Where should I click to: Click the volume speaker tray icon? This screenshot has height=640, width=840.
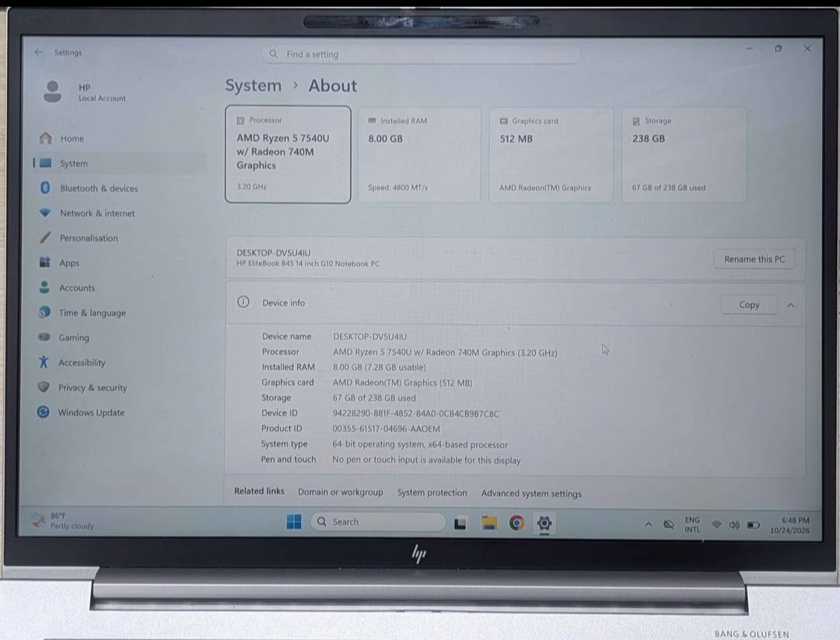734,525
